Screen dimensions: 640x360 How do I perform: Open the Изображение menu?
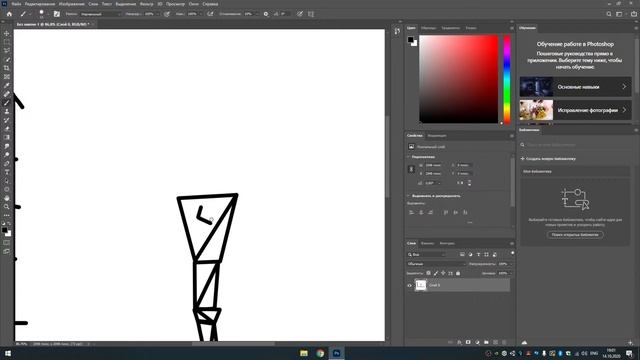[x=71, y=4]
